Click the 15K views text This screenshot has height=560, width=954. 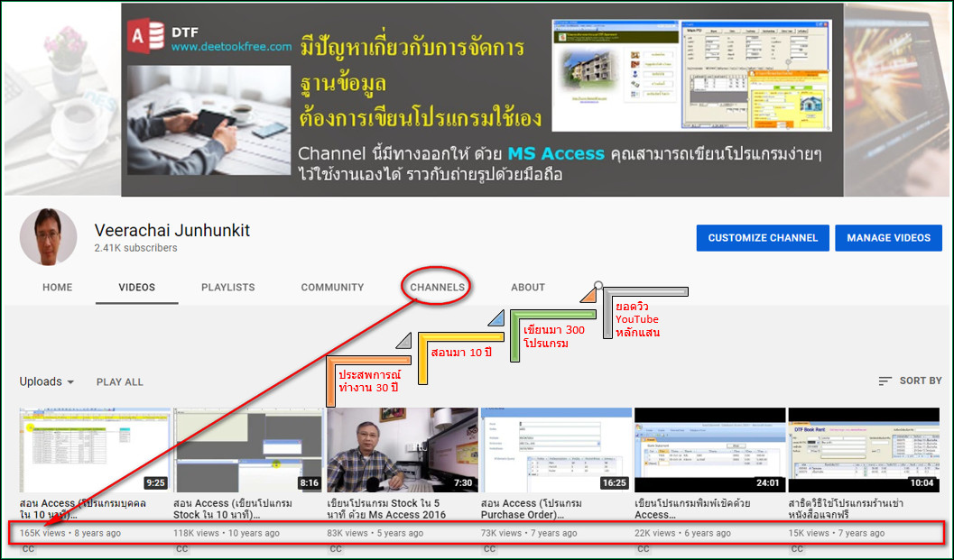(x=809, y=533)
